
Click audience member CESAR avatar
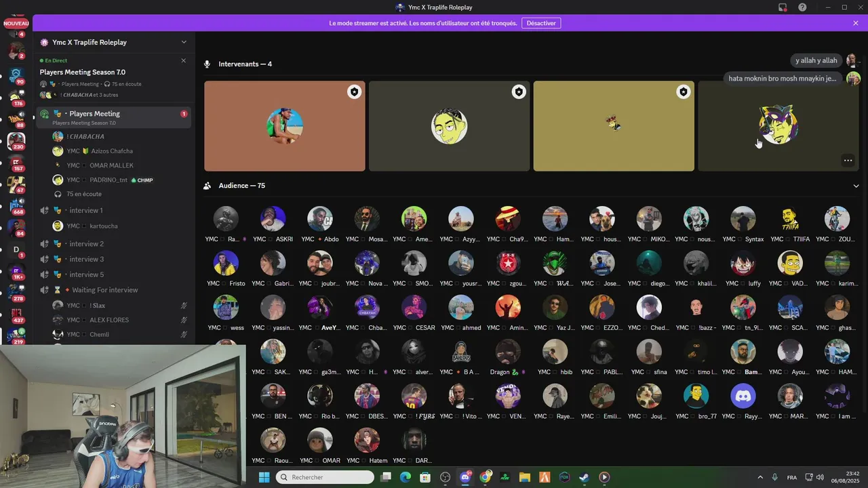pyautogui.click(x=414, y=308)
